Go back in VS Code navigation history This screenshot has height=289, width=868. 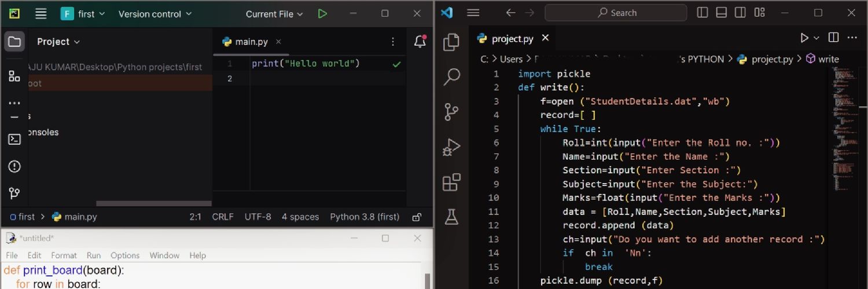point(510,13)
